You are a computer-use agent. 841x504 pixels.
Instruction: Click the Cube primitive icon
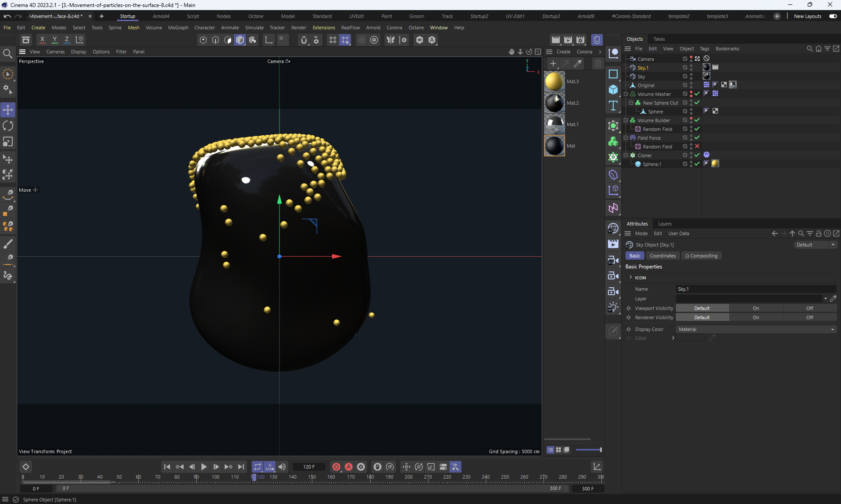pos(613,90)
